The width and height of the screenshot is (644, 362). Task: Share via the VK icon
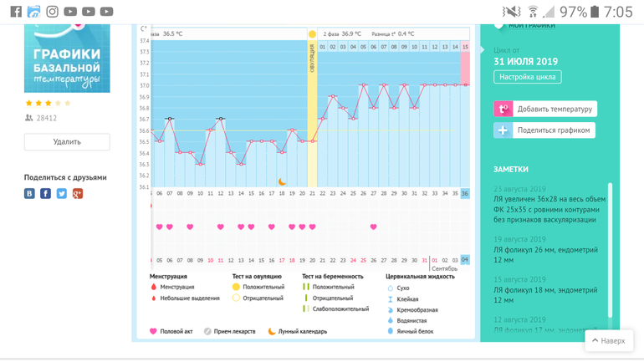click(x=29, y=193)
